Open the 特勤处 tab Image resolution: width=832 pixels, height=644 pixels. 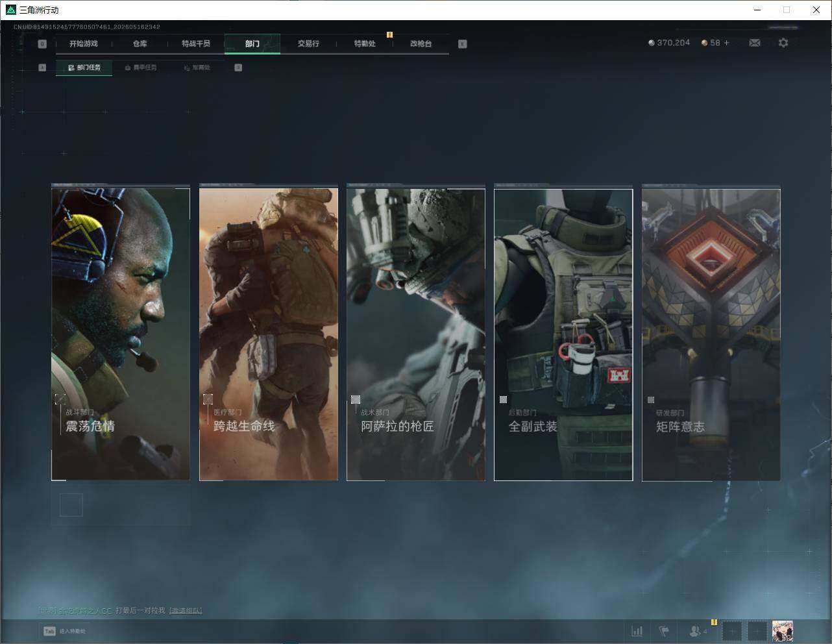click(x=365, y=43)
